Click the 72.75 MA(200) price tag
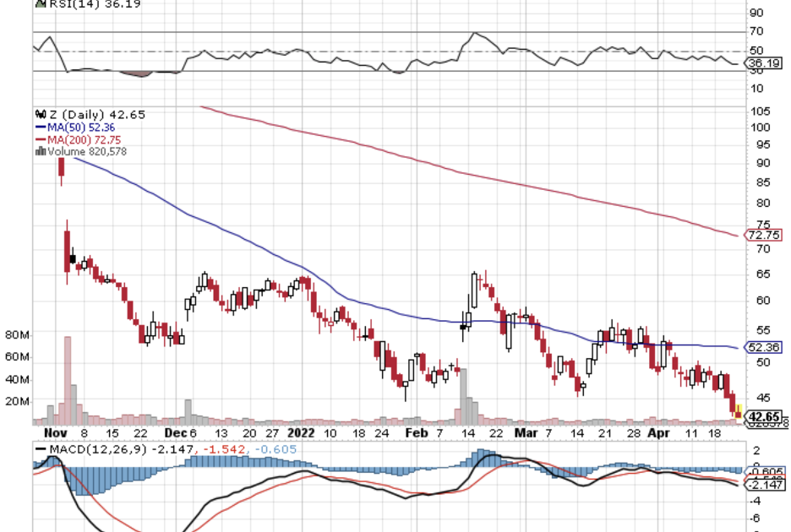The width and height of the screenshot is (791, 532). 763,235
